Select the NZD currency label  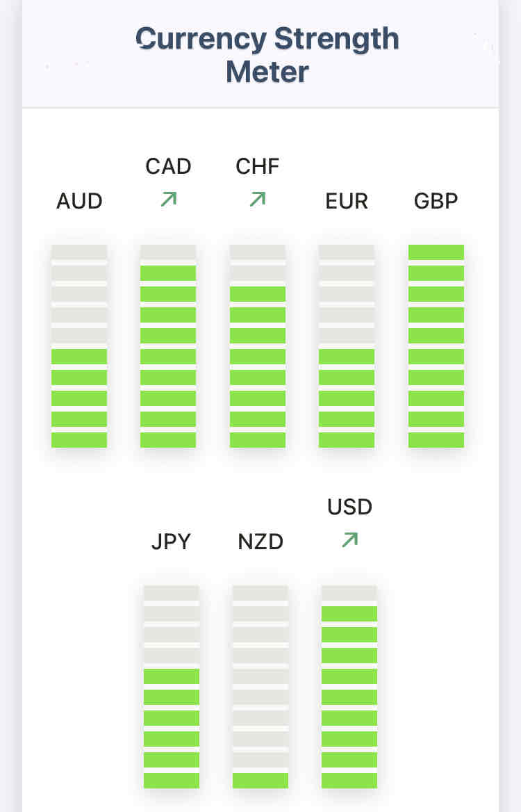tap(260, 542)
